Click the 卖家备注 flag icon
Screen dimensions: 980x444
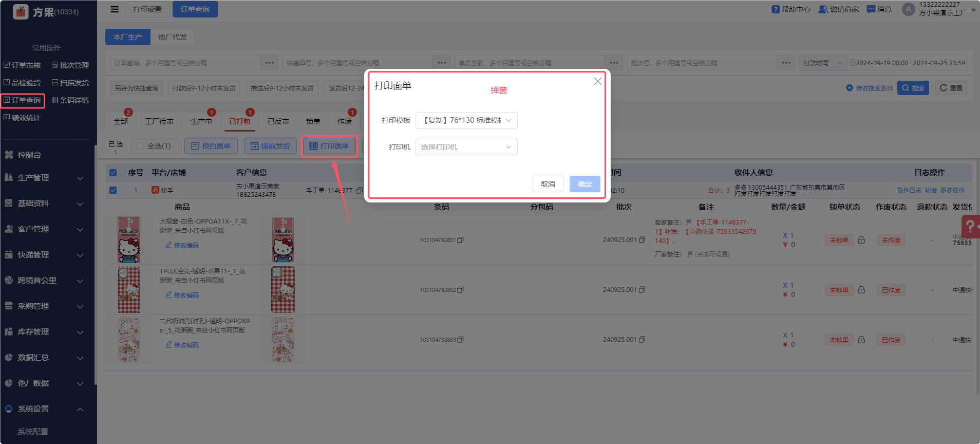[689, 223]
